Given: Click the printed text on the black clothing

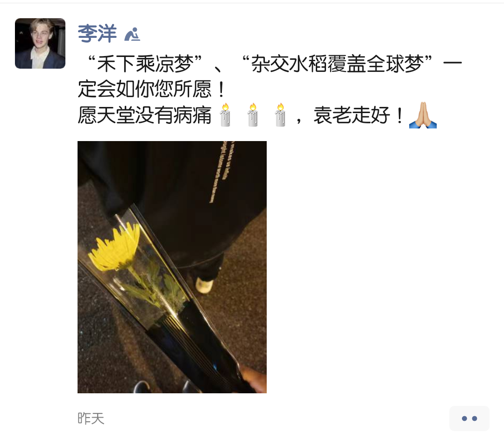Looking at the screenshot, I should (222, 172).
